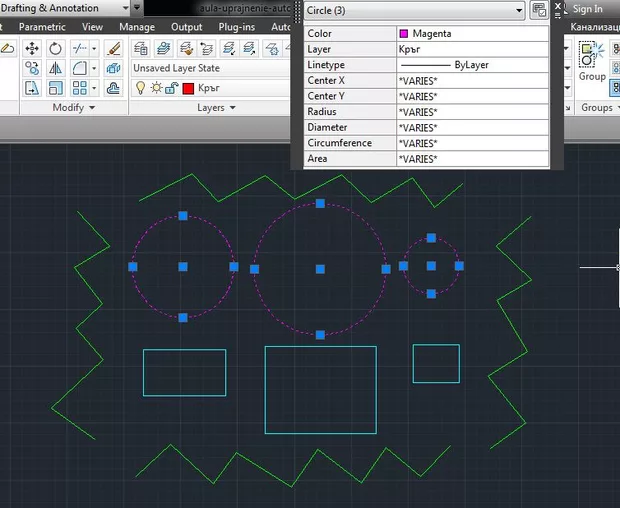Screen dimensions: 620x508
Task: Open the Plug-ins ribbon tab
Action: click(236, 27)
